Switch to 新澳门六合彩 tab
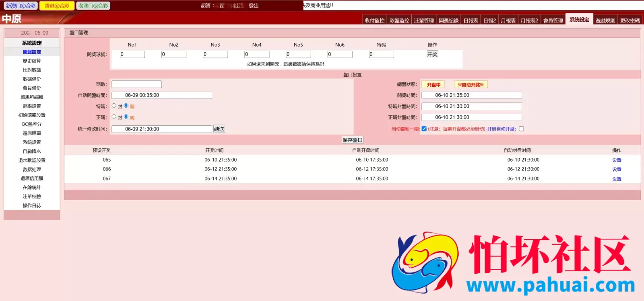644x301 pixels. tap(21, 6)
